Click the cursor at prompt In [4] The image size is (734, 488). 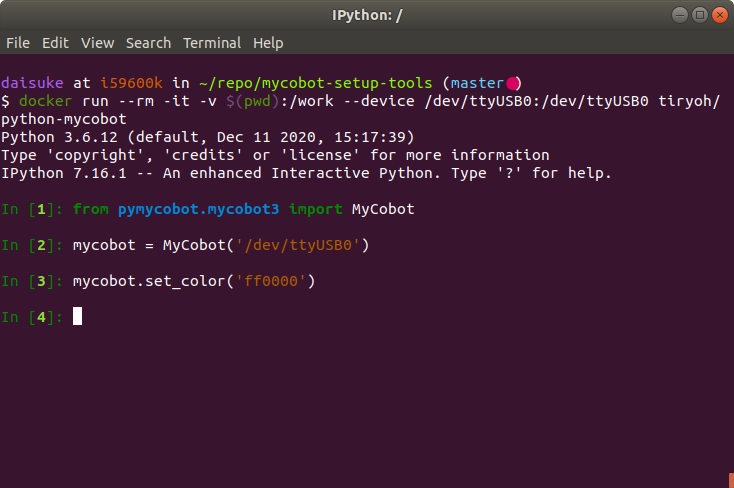(77, 316)
